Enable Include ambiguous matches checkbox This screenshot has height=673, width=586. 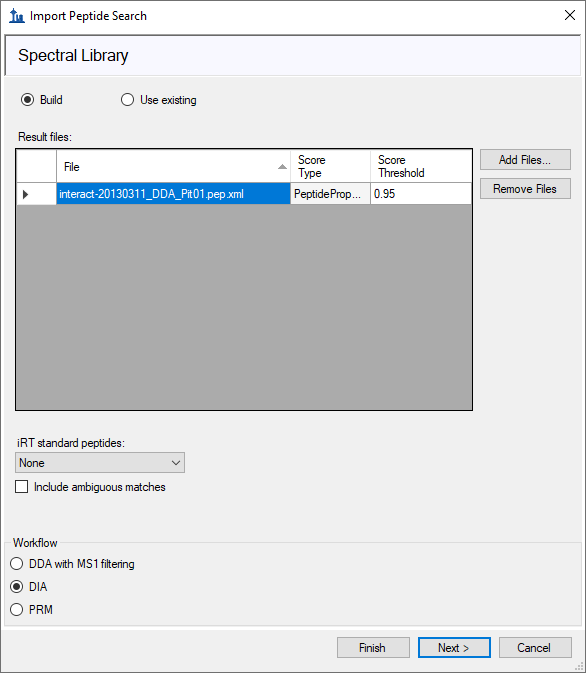(x=21, y=487)
